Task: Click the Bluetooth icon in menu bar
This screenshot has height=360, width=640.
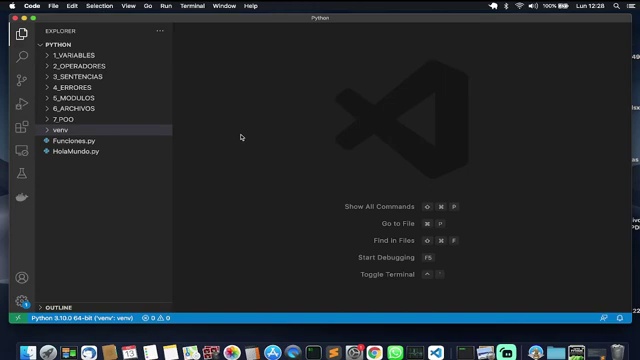Action: (x=506, y=6)
